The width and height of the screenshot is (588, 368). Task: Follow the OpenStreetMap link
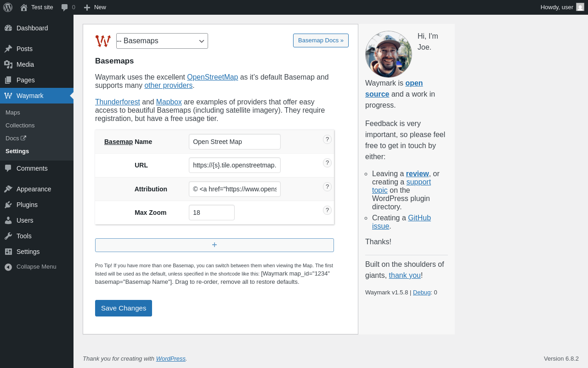212,77
